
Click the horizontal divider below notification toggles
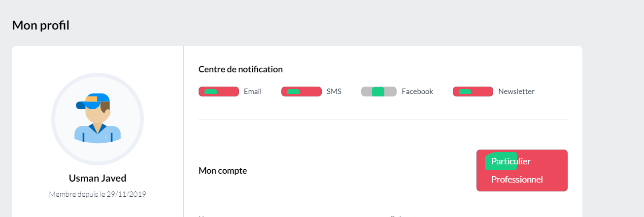pyautogui.click(x=383, y=120)
